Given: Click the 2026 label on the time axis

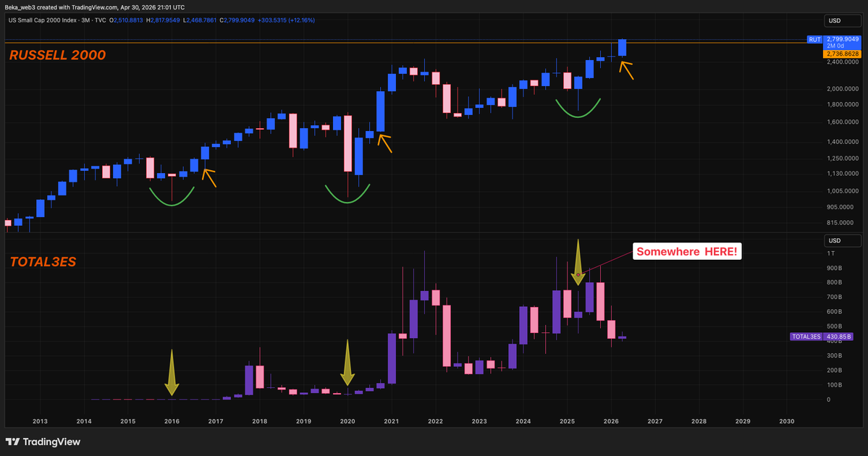Looking at the screenshot, I should tap(611, 421).
